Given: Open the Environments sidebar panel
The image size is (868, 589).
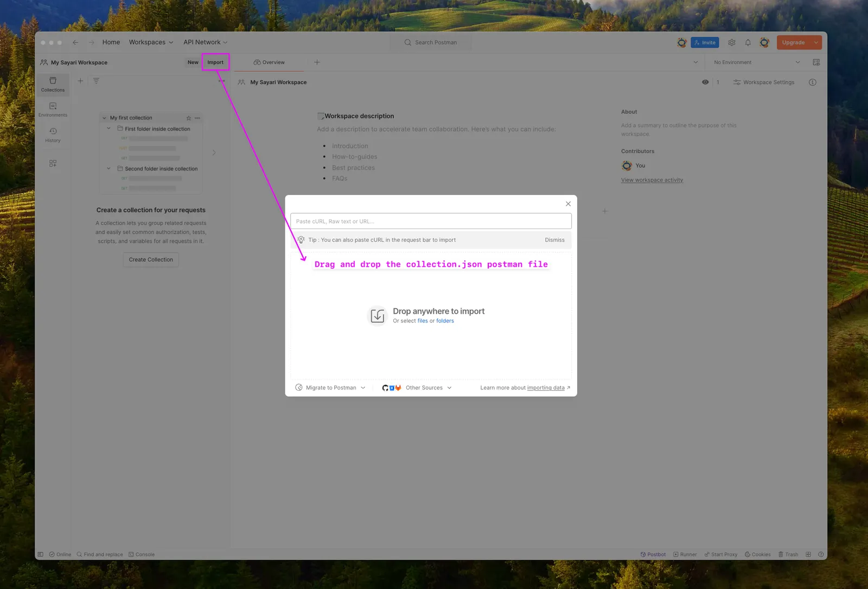Looking at the screenshot, I should [53, 110].
